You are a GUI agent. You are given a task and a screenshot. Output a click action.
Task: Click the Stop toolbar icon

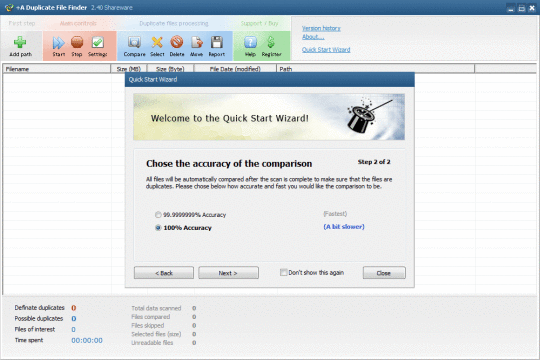77,42
